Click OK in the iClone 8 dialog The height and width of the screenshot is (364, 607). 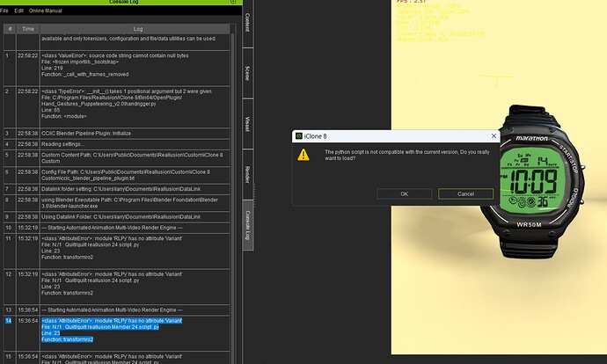pyautogui.click(x=404, y=193)
